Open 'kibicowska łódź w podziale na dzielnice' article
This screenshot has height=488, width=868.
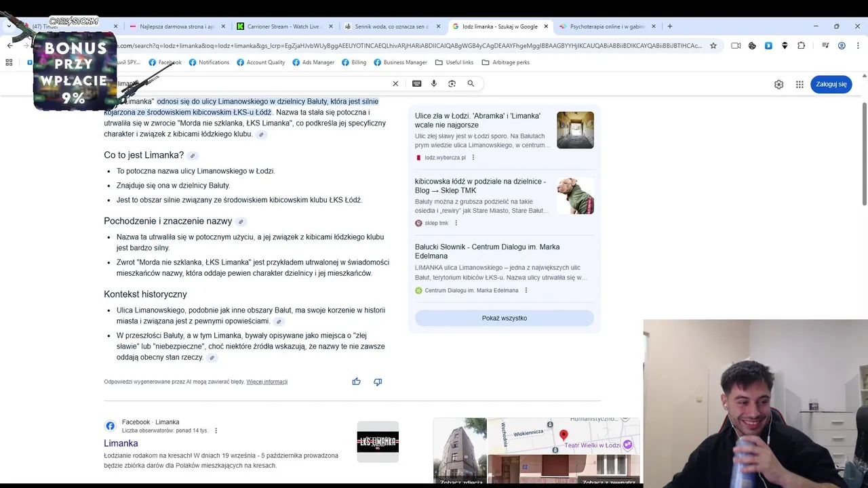[480, 186]
